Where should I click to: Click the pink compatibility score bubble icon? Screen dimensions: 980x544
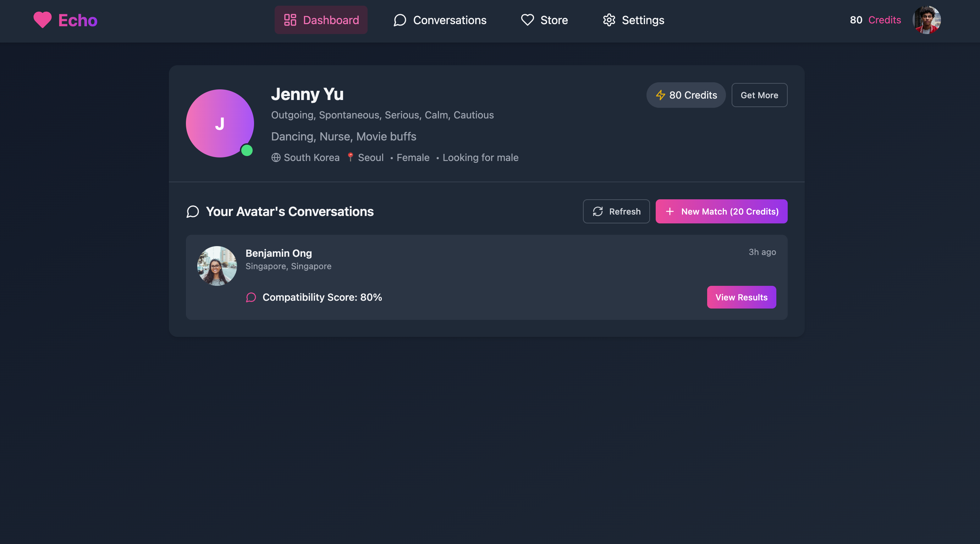point(251,297)
